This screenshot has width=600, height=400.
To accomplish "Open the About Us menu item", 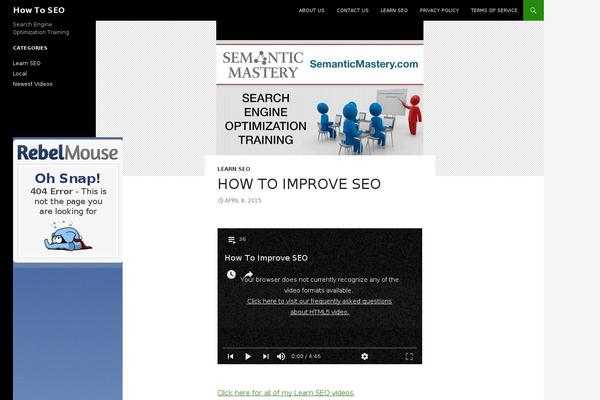I will pyautogui.click(x=311, y=10).
